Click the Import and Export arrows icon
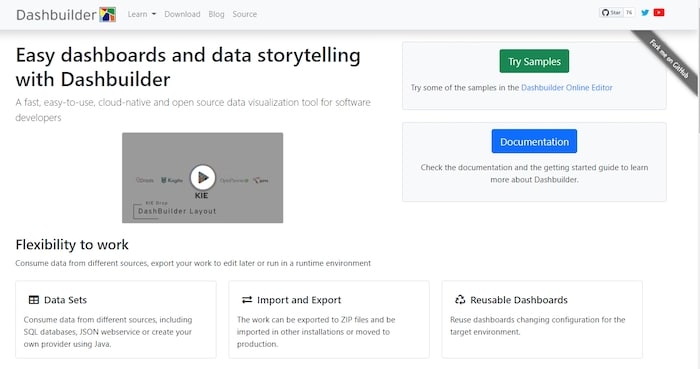Viewport: 700px width, 369px height. click(x=247, y=300)
